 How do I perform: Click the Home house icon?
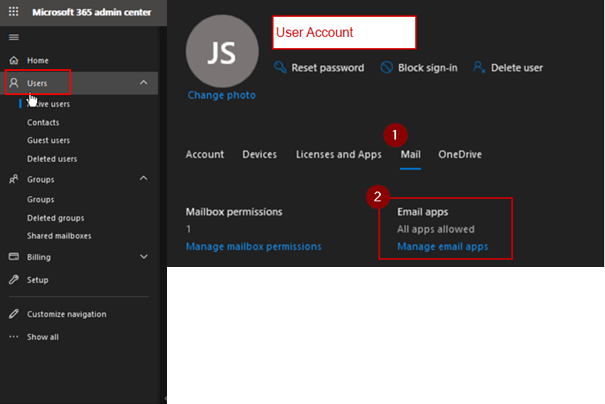pyautogui.click(x=14, y=60)
